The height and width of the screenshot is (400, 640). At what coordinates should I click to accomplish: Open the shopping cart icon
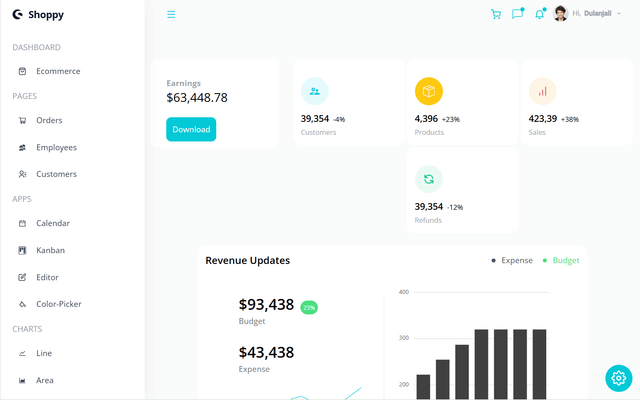[x=496, y=14]
